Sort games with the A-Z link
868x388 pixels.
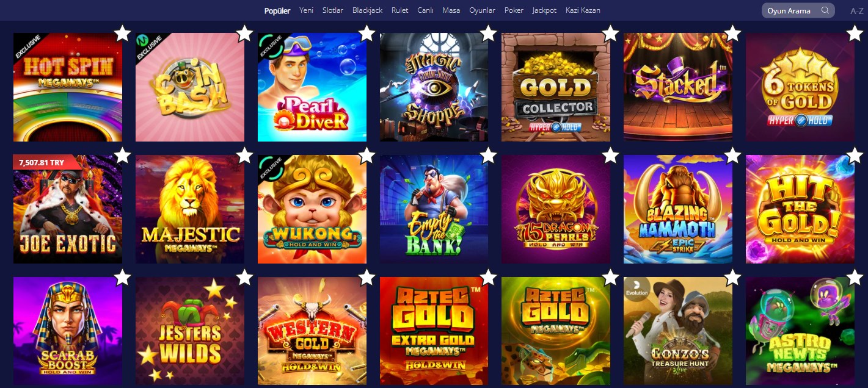[857, 11]
